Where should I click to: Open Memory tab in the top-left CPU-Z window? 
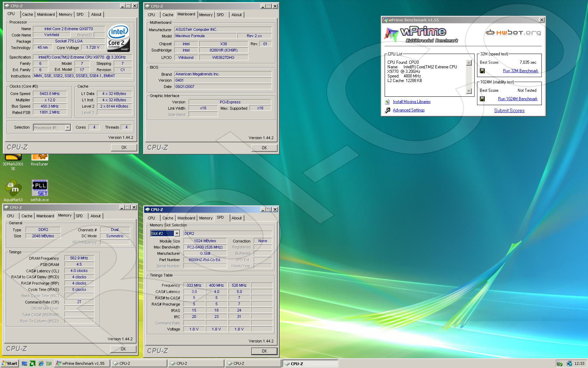(x=65, y=14)
